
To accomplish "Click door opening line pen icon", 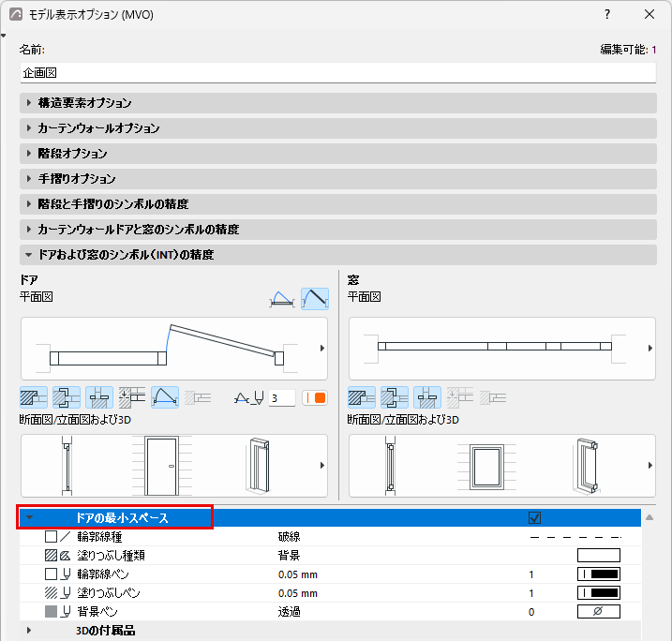I will pos(249,398).
